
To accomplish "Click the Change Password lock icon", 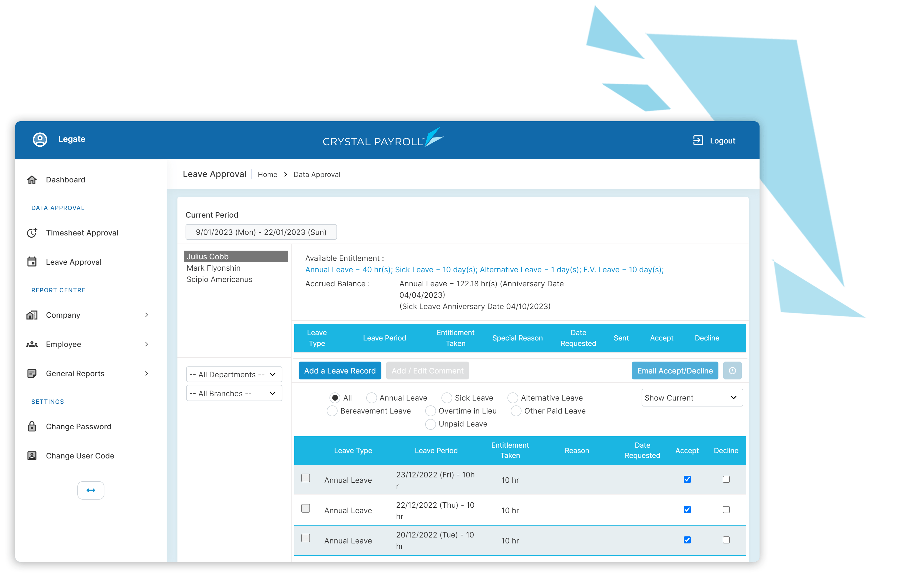I will tap(31, 426).
